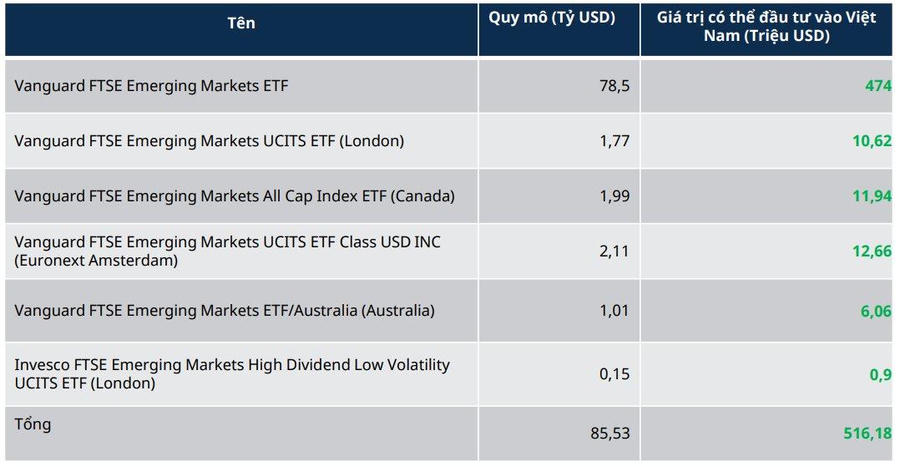Click the green 6,06 value

tap(876, 310)
